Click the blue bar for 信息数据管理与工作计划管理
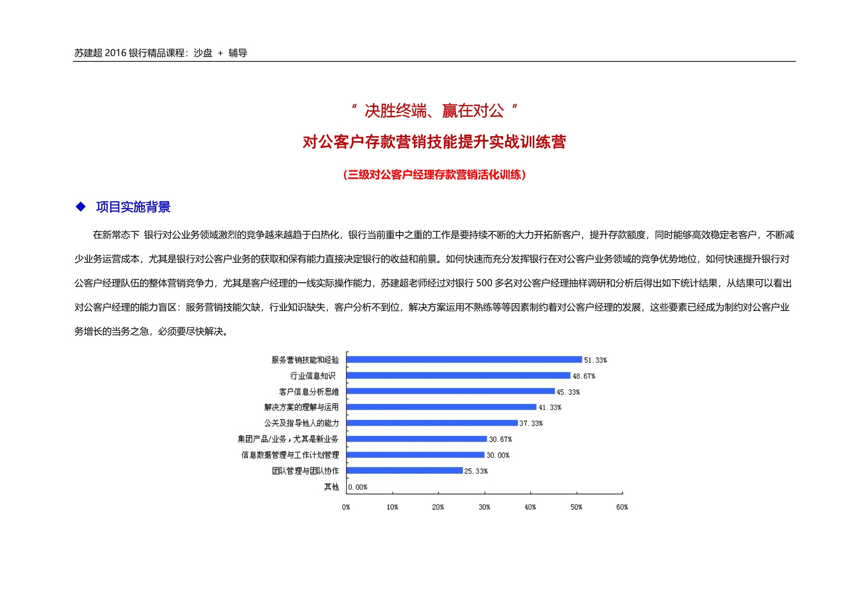Screen dimensions: 868x614 coord(415,455)
